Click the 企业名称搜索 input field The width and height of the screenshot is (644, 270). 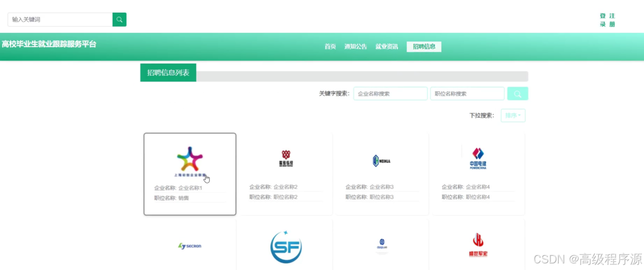tap(390, 94)
